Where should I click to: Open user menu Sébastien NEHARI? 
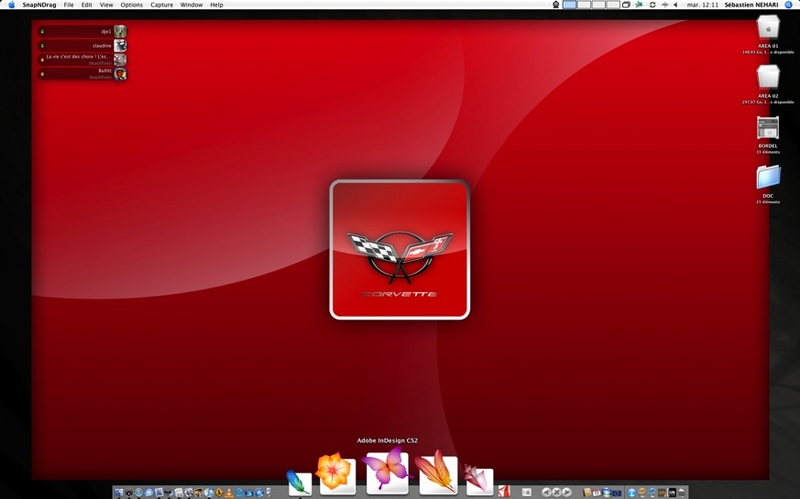click(x=752, y=5)
